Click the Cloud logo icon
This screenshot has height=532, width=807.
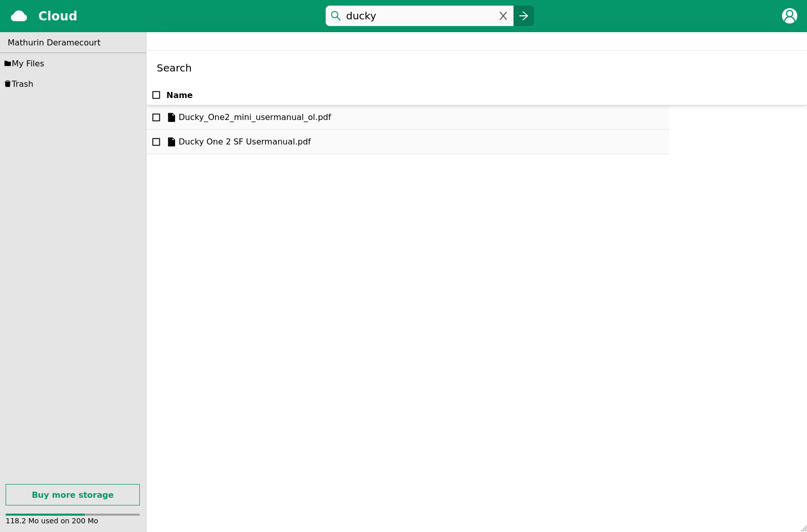19,16
